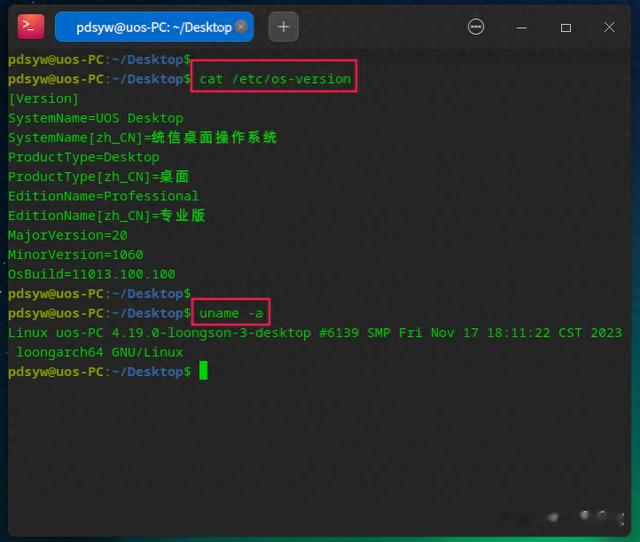Click the 'Linux uos-PC 4.19.0-loongson-3-desktop' output line
This screenshot has width=640, height=542.
(315, 333)
